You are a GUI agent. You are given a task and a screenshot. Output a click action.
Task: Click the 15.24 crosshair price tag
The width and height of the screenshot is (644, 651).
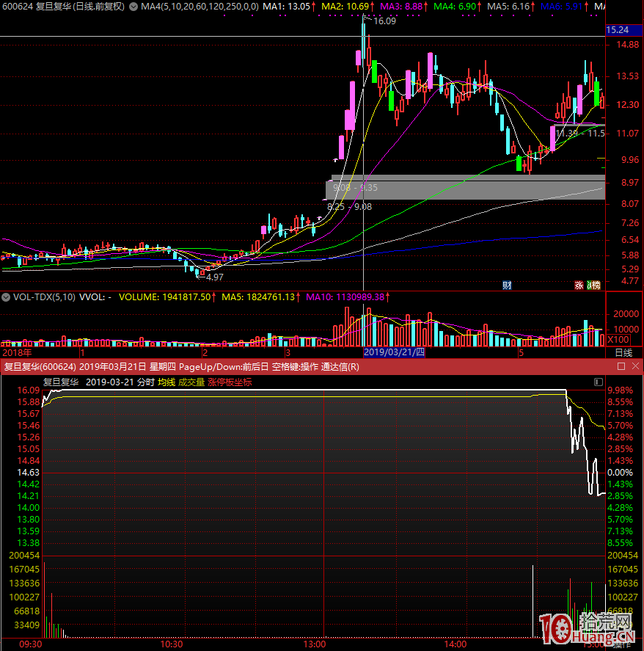[x=618, y=30]
